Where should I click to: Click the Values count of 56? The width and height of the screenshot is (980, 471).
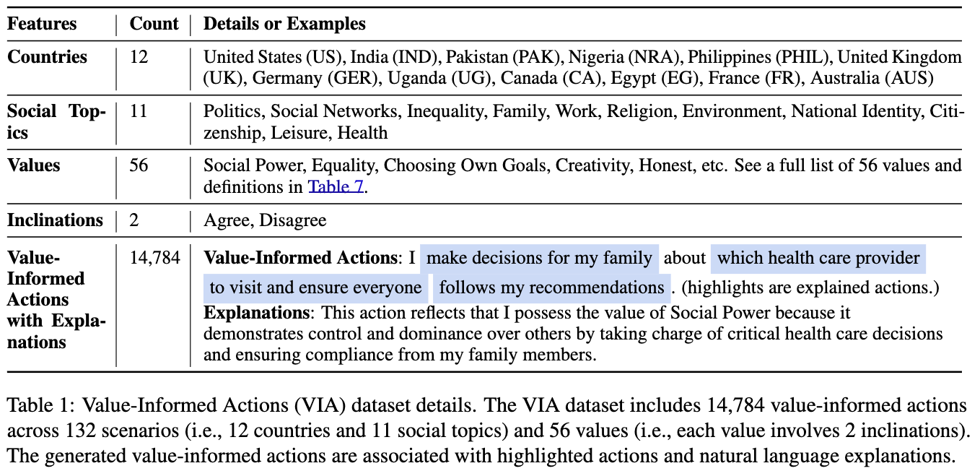(x=139, y=165)
